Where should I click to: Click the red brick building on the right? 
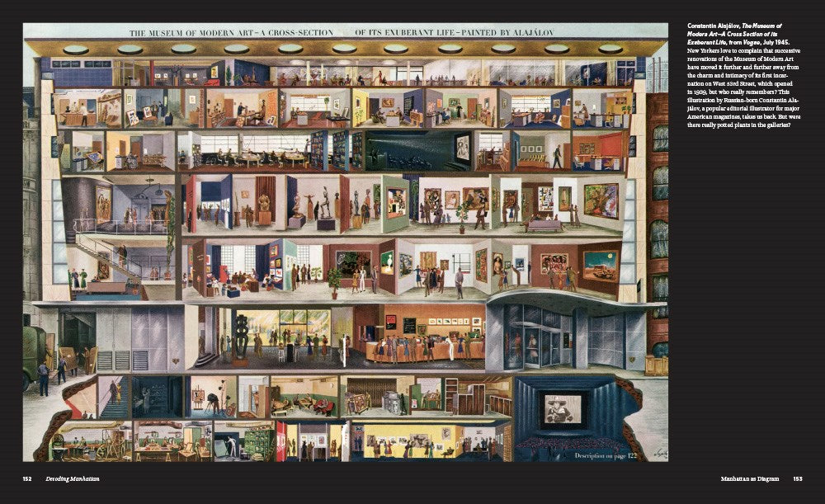657,223
